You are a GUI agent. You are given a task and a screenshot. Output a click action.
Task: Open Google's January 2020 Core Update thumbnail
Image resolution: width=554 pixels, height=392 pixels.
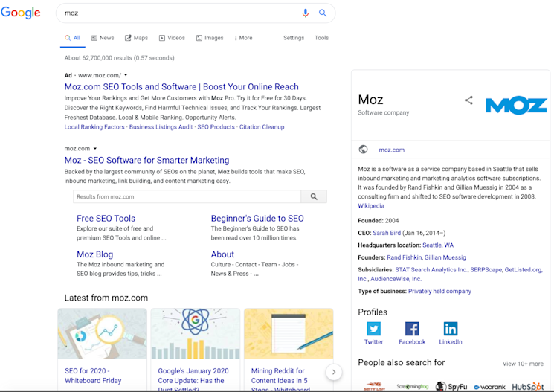coord(196,334)
